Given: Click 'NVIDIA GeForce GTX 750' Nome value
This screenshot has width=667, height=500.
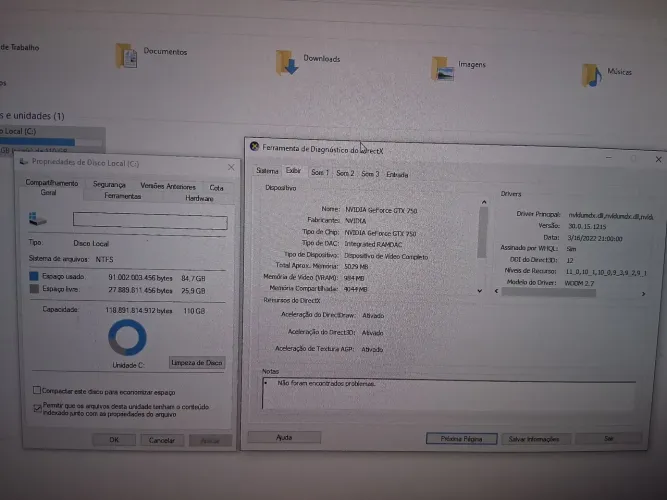Looking at the screenshot, I should 381,210.
